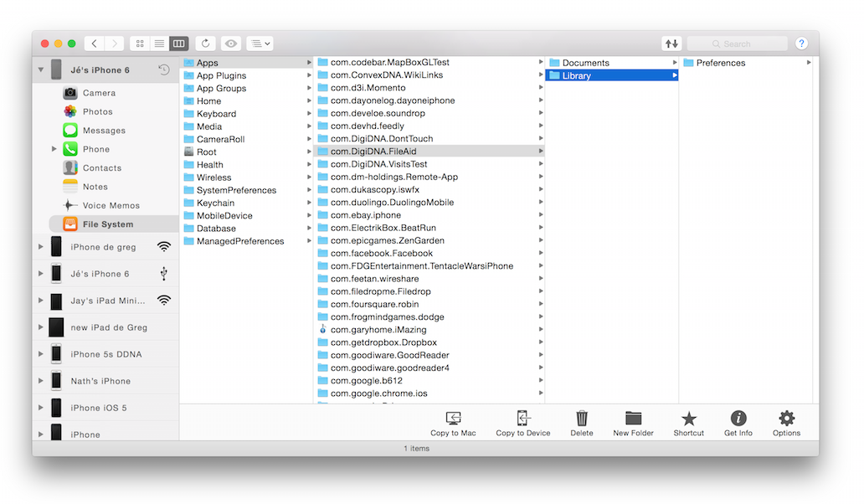Image resolution: width=864 pixels, height=504 pixels.
Task: Select the Preferences folder
Action: coord(746,63)
